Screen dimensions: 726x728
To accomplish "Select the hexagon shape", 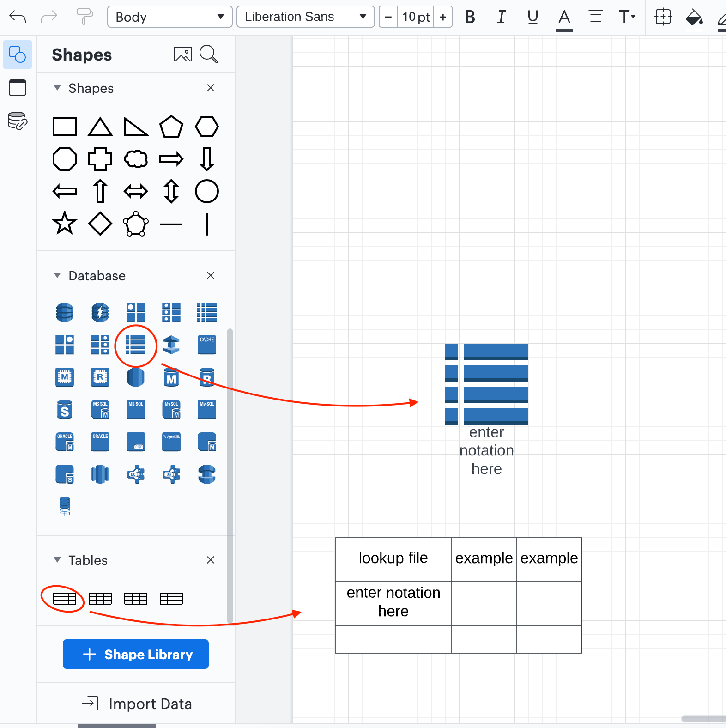I will click(207, 127).
